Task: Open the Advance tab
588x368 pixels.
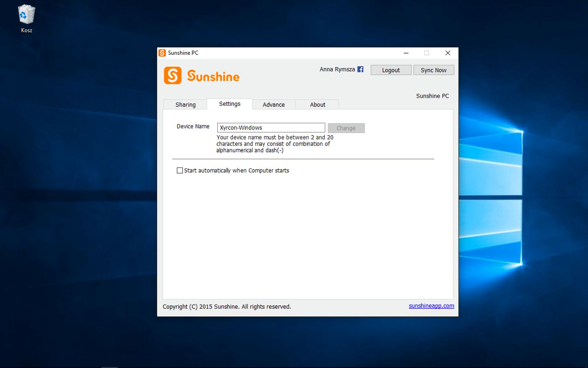Action: coord(273,104)
